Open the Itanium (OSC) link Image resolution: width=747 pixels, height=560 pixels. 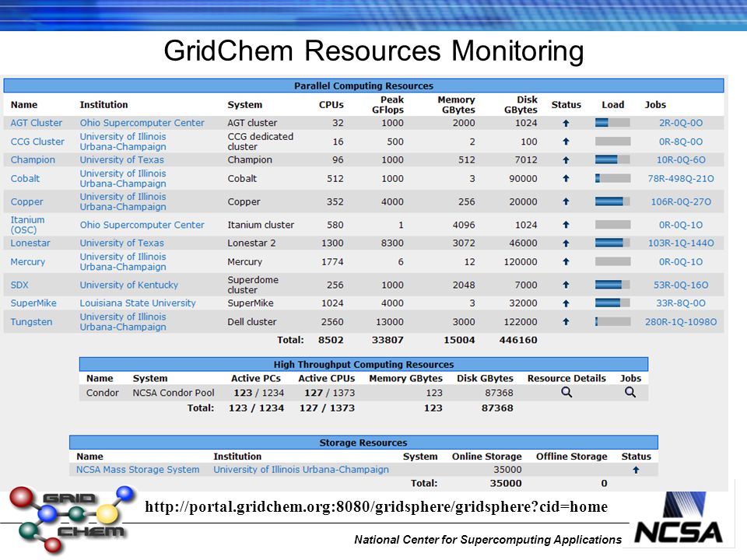click(28, 225)
